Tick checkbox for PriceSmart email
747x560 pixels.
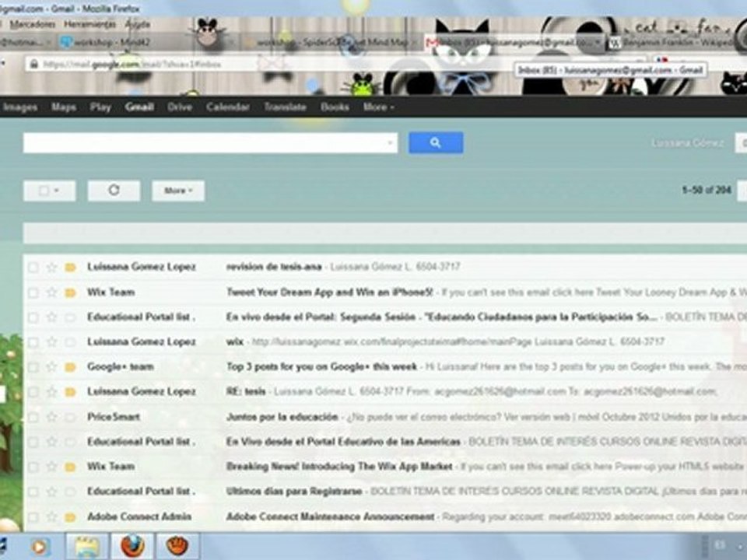pyautogui.click(x=33, y=417)
